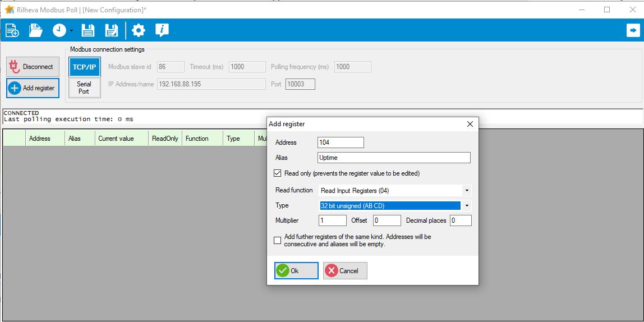Uncheck the Read only checkbox
644x322 pixels.
[278, 173]
